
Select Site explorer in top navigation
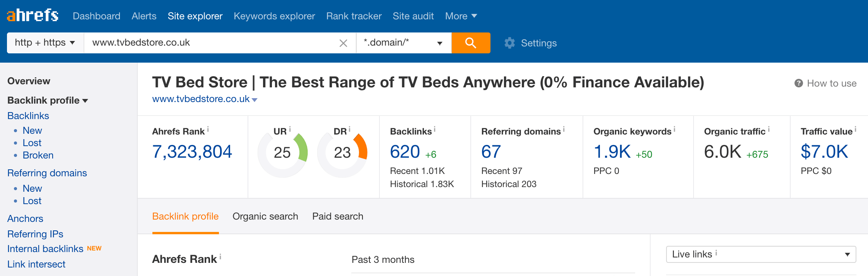point(195,16)
